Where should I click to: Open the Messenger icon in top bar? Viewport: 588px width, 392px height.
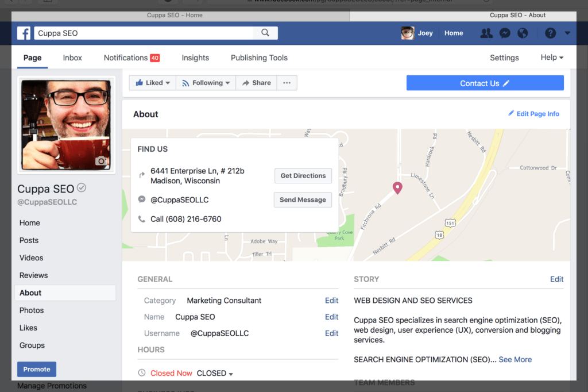505,33
